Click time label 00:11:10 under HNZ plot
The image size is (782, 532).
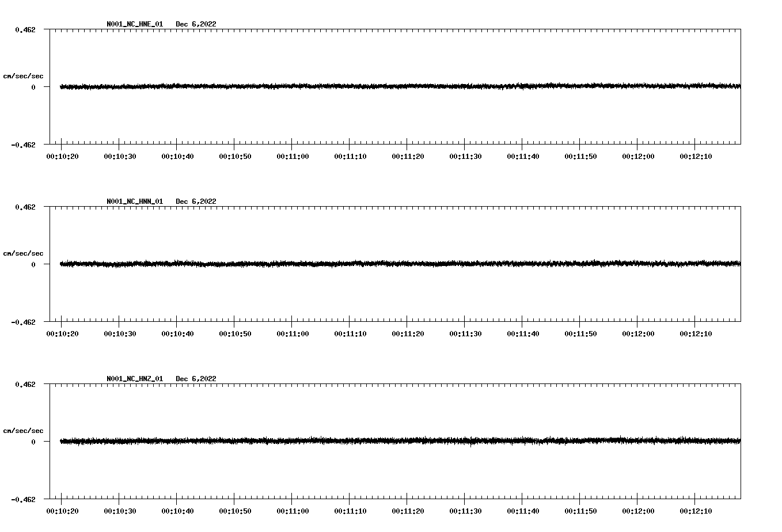point(350,511)
